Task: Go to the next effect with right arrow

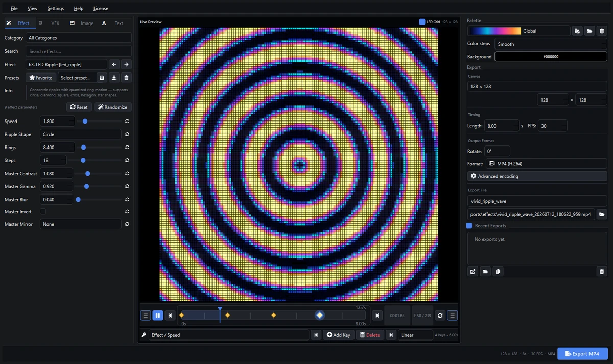Action: 126,64
